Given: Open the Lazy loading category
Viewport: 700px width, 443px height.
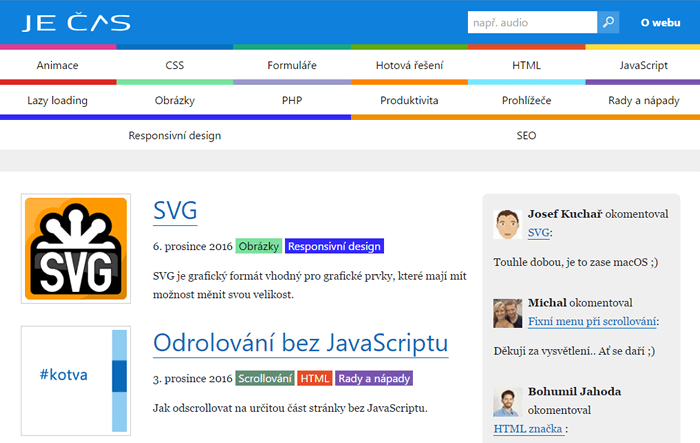Looking at the screenshot, I should (58, 100).
